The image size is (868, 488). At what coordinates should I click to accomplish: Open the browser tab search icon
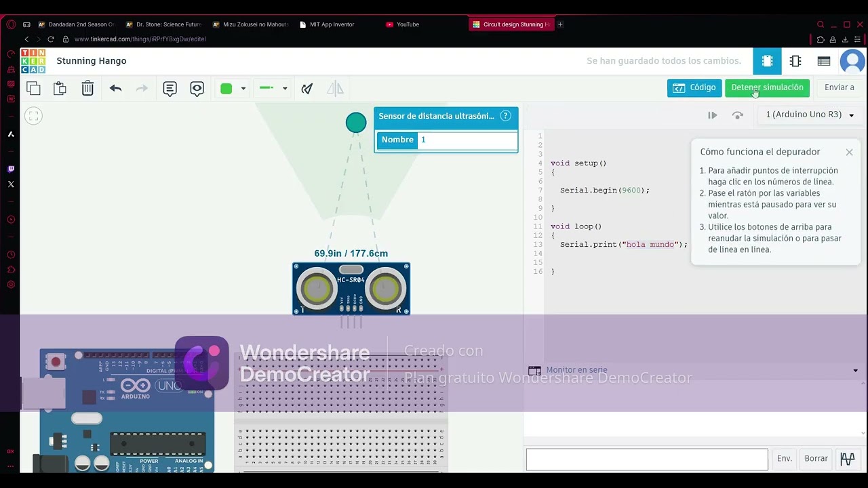(x=820, y=24)
